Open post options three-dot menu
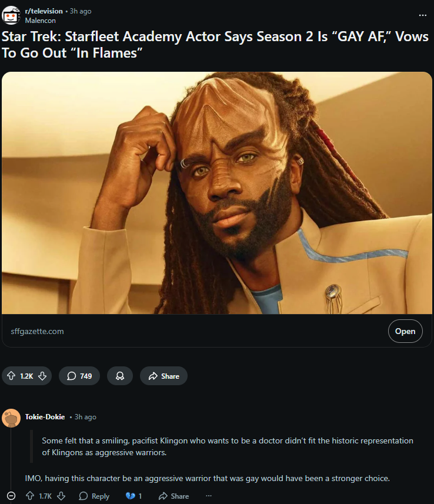This screenshot has width=434, height=504. click(423, 15)
